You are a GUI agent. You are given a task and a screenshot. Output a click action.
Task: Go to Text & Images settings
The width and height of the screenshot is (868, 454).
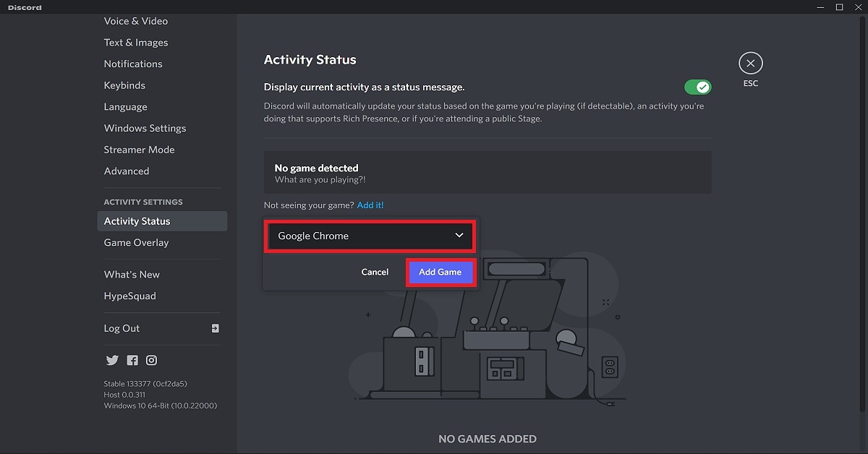136,43
